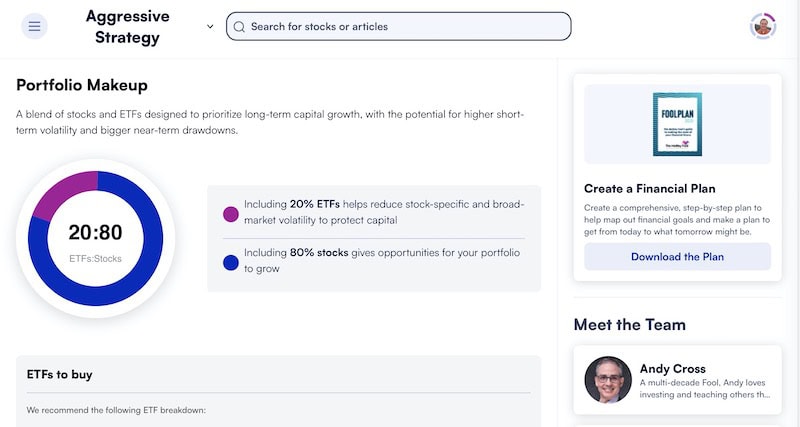Expand the Aggressive Strategy dropdown chevron
Viewport: 800px width, 427px height.
click(210, 27)
